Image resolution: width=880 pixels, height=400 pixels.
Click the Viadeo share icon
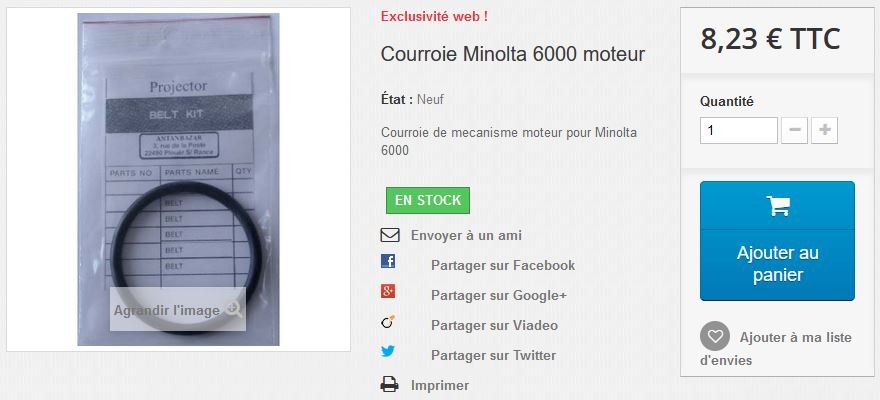coord(388,322)
